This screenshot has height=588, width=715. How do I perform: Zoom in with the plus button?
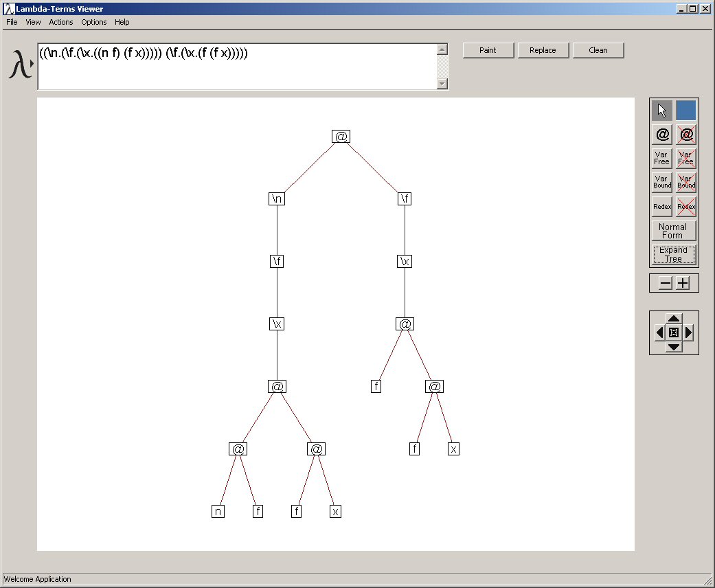pos(683,283)
